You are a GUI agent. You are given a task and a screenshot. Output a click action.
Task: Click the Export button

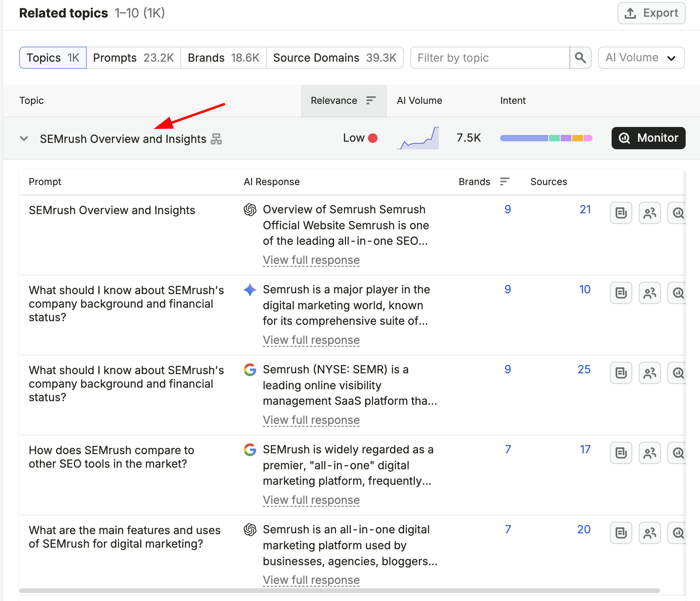(651, 13)
